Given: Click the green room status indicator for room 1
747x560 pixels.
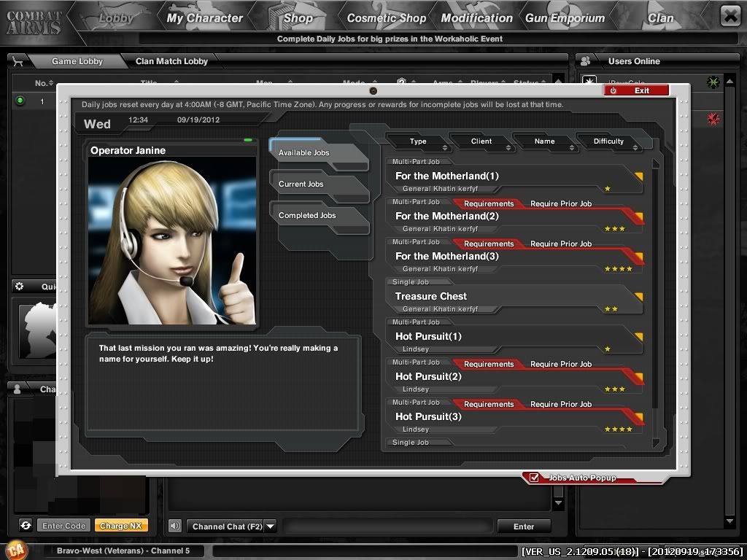Looking at the screenshot, I should point(20,101).
